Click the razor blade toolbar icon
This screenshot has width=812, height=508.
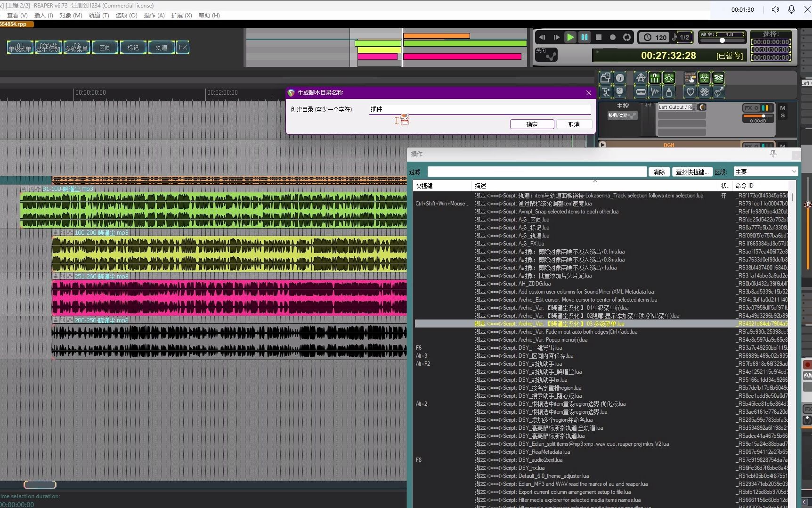point(641,91)
